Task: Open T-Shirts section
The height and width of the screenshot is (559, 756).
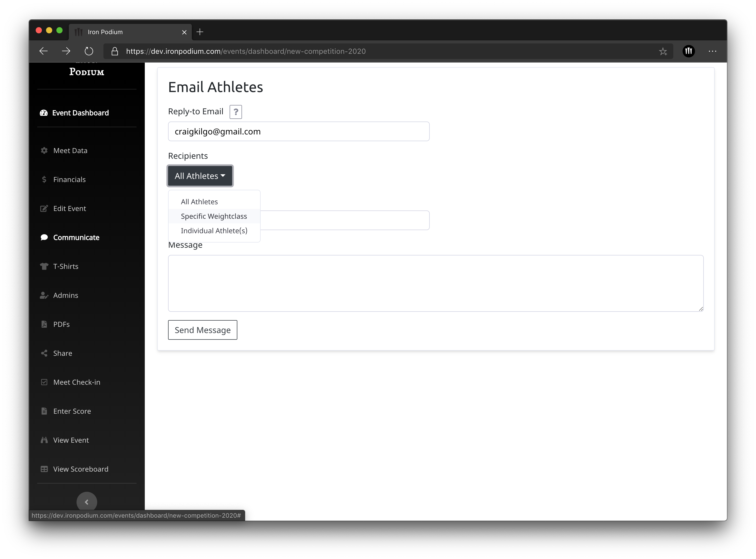Action: [66, 266]
